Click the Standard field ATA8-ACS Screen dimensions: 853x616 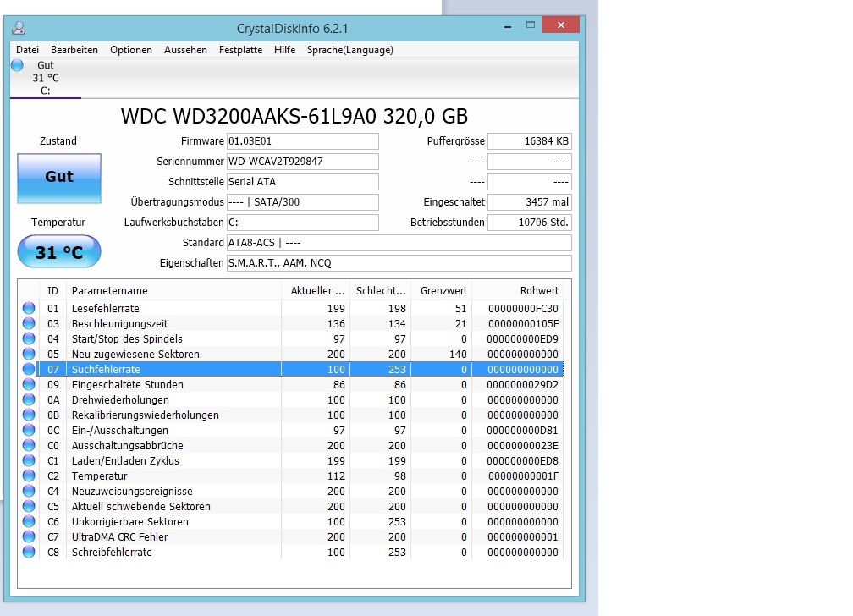tap(399, 243)
